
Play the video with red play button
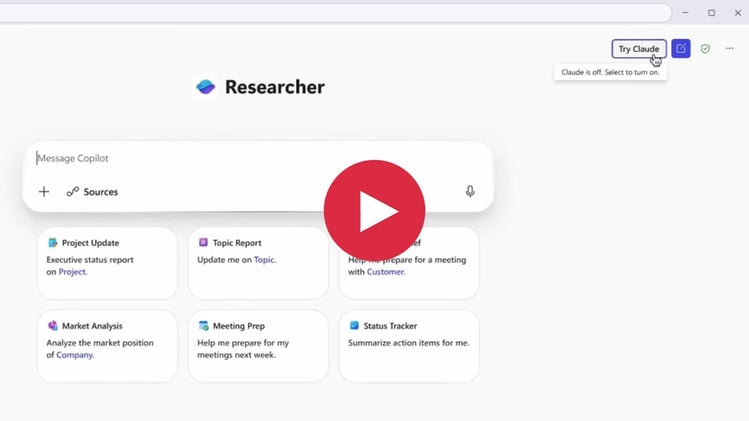374,210
